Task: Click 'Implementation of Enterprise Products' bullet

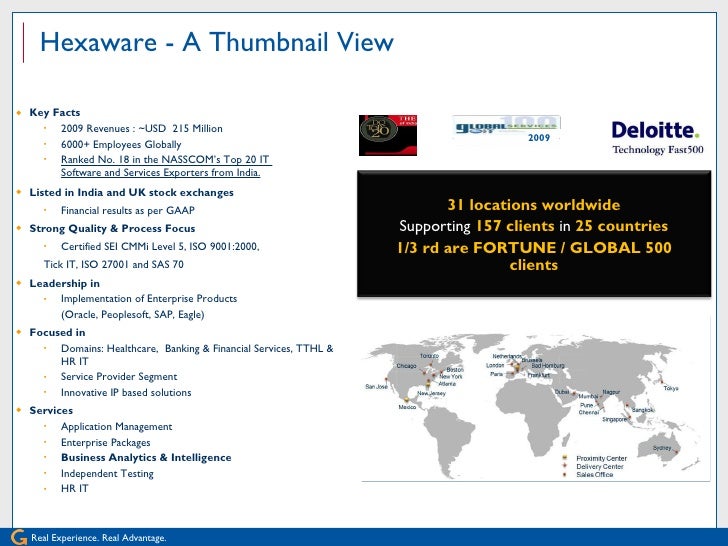Action: (x=149, y=299)
